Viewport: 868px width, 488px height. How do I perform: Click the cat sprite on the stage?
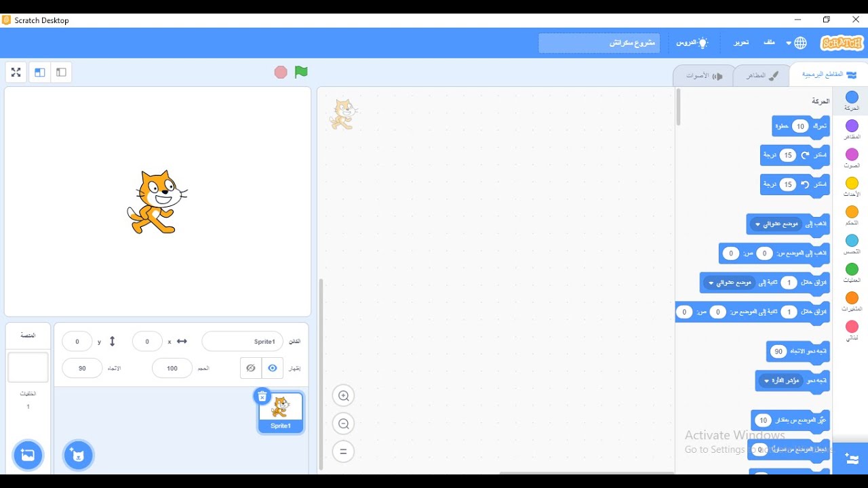click(157, 202)
